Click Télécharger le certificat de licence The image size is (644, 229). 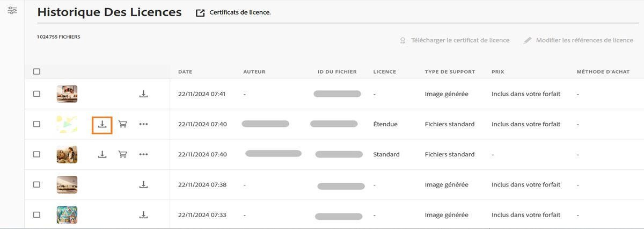[x=455, y=40]
